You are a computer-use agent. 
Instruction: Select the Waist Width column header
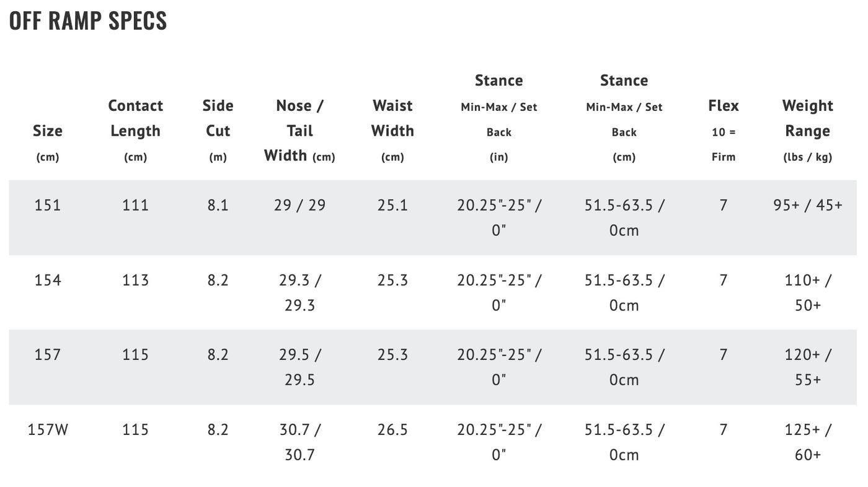[392, 131]
